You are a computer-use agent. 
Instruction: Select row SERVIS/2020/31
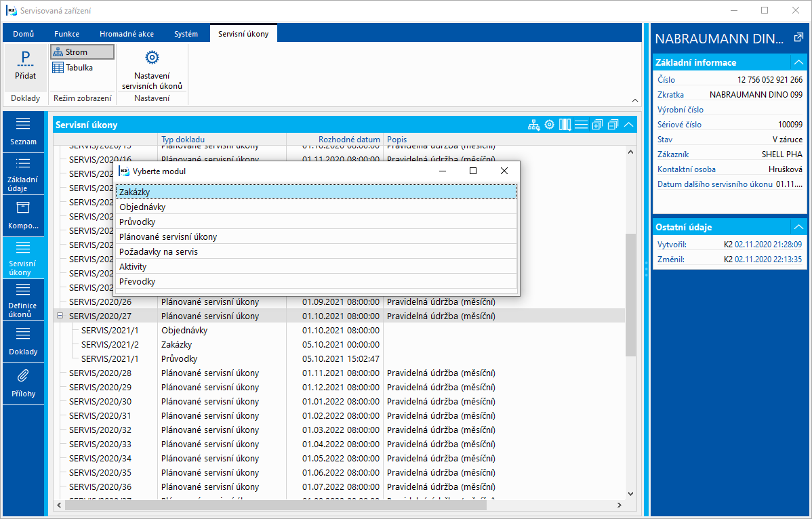(339, 415)
